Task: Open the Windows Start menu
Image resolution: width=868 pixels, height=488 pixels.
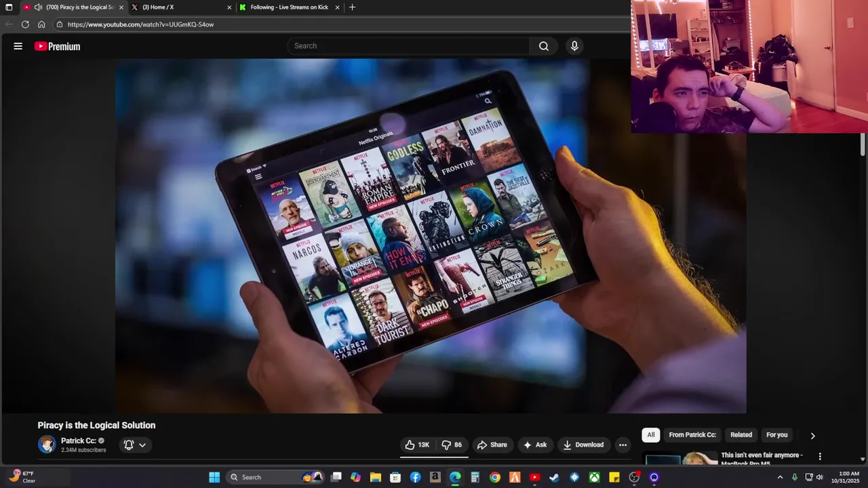Action: tap(214, 477)
